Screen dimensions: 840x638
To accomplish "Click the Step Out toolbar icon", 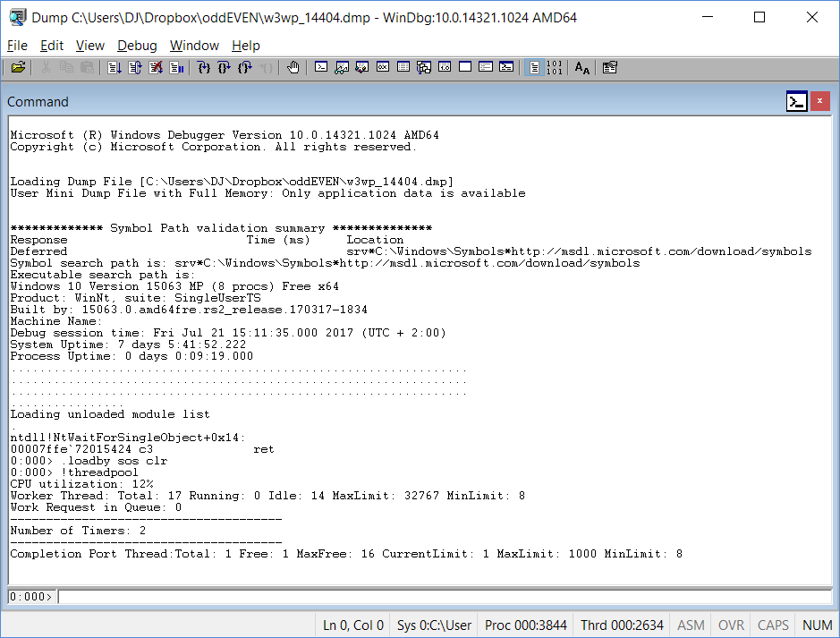I will pyautogui.click(x=245, y=67).
